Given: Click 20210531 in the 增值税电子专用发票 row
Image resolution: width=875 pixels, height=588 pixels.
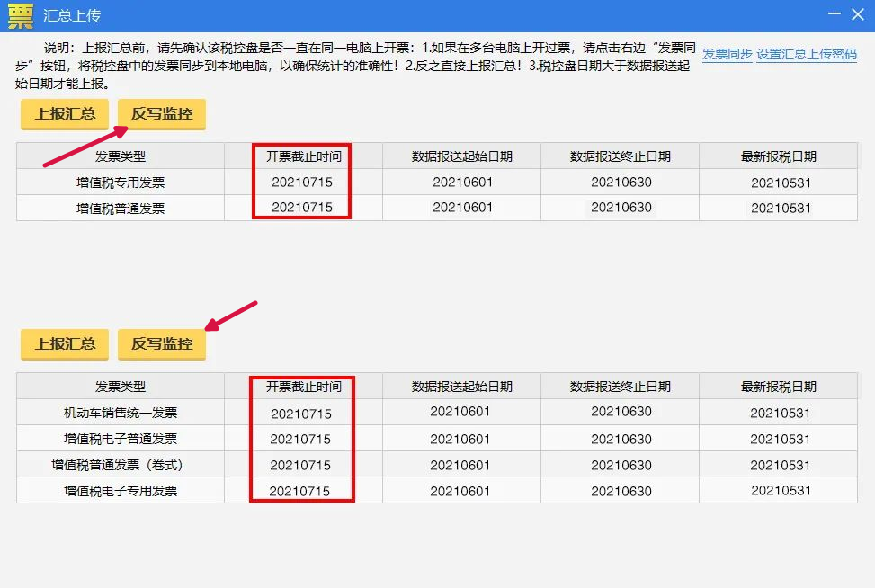Looking at the screenshot, I should 781,490.
